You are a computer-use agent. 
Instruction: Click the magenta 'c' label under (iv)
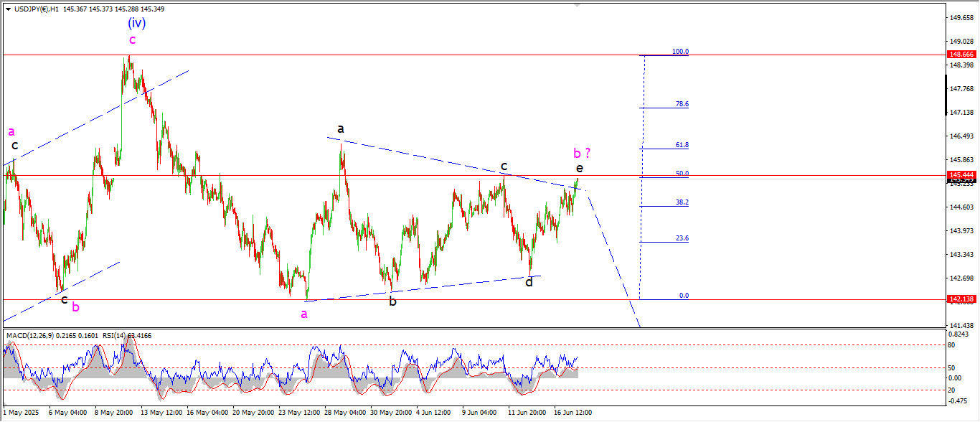(132, 39)
